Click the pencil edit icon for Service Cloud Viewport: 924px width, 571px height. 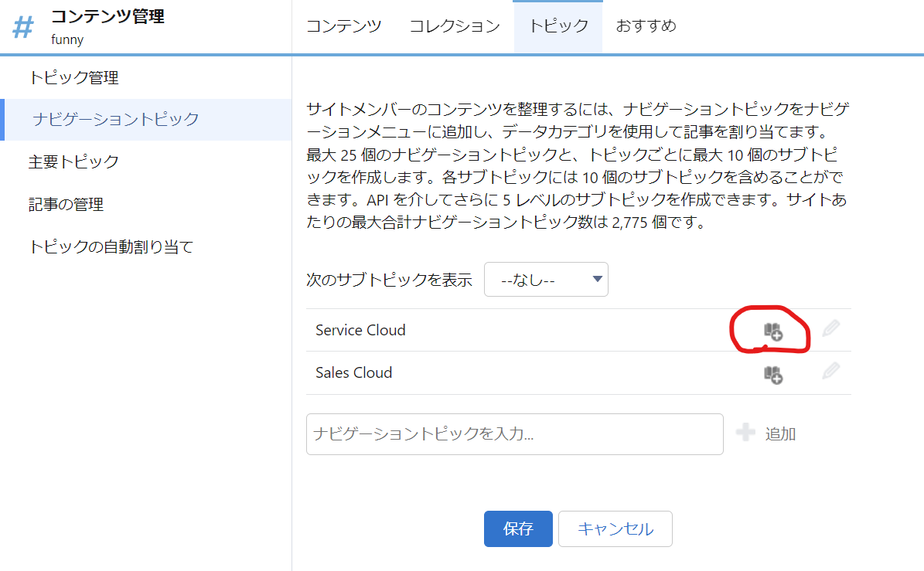[831, 328]
